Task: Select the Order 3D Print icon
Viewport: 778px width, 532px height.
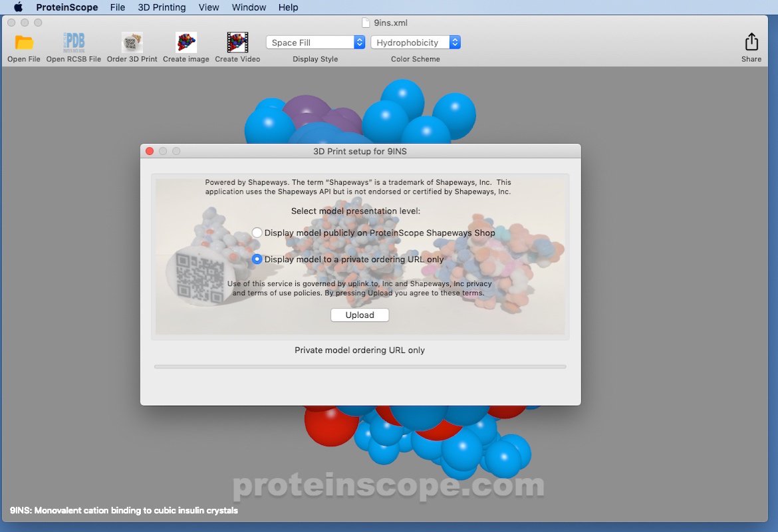Action: click(x=131, y=41)
